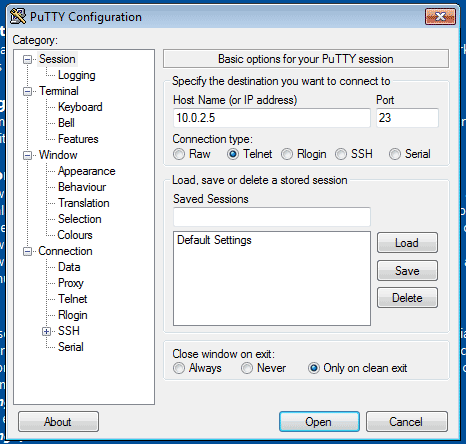
Task: Click the Cancel button
Action: coord(407,422)
